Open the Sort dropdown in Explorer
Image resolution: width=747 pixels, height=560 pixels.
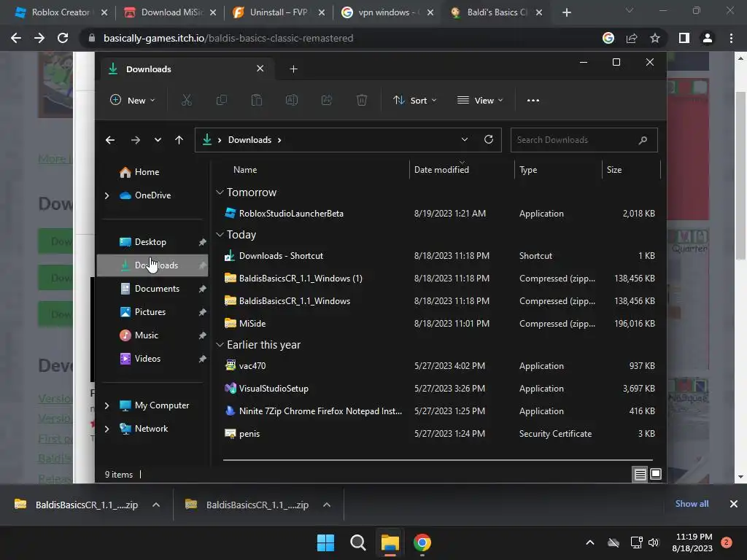(x=414, y=100)
